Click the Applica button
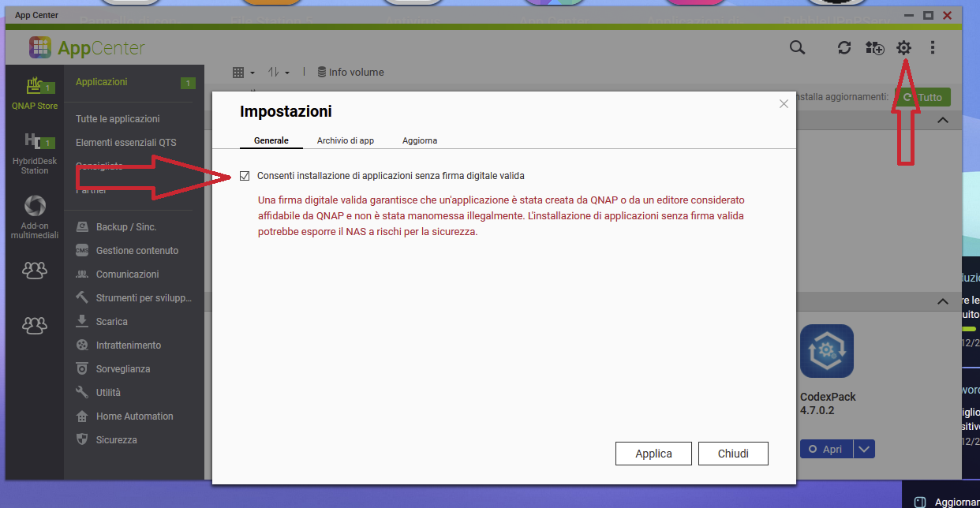 [x=654, y=454]
